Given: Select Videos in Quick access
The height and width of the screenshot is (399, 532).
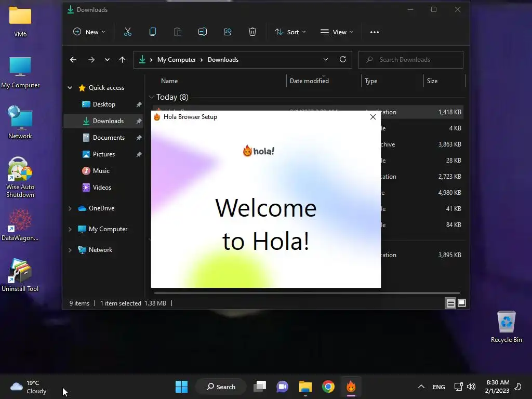Looking at the screenshot, I should pos(103,188).
